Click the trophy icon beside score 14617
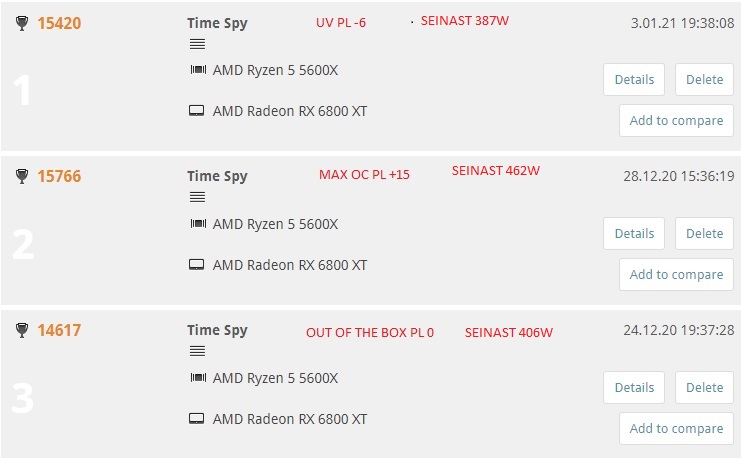The width and height of the screenshot is (741, 459). pyautogui.click(x=22, y=330)
